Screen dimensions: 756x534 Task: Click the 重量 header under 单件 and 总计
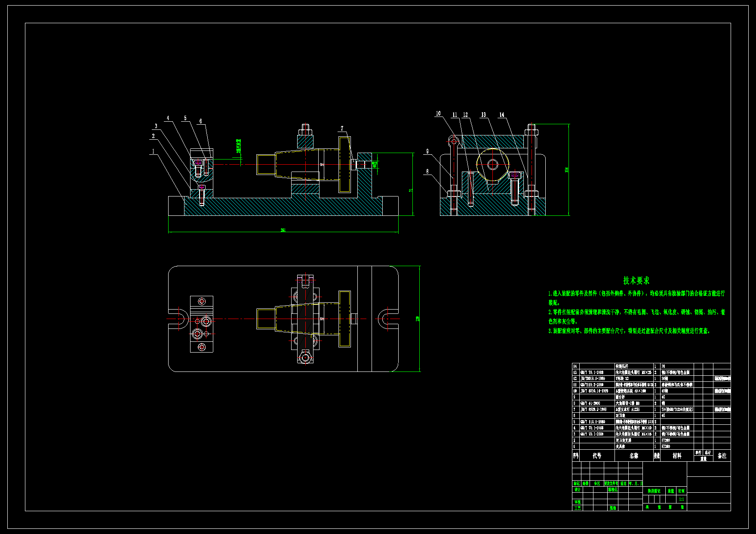tap(704, 459)
